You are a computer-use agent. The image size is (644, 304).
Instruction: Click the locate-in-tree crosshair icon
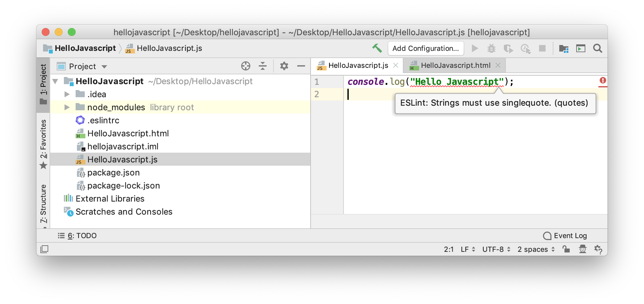(245, 66)
